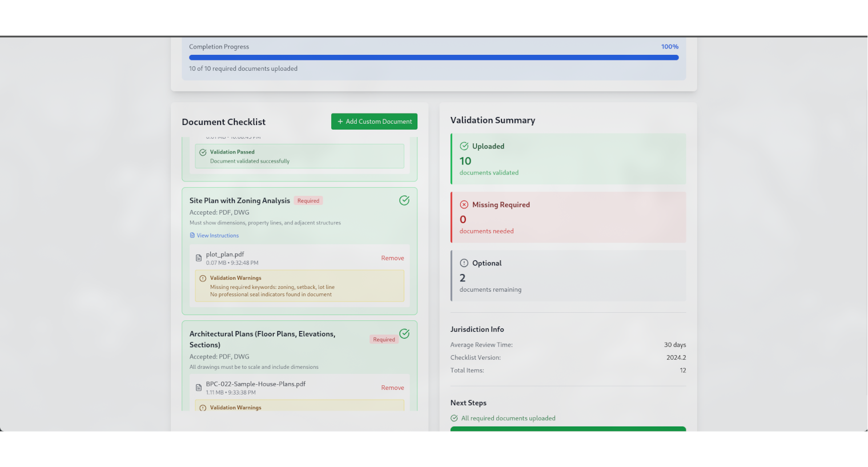Click the Site Plan completed checkmark icon
Screen dimensions: 868x467
pos(404,200)
